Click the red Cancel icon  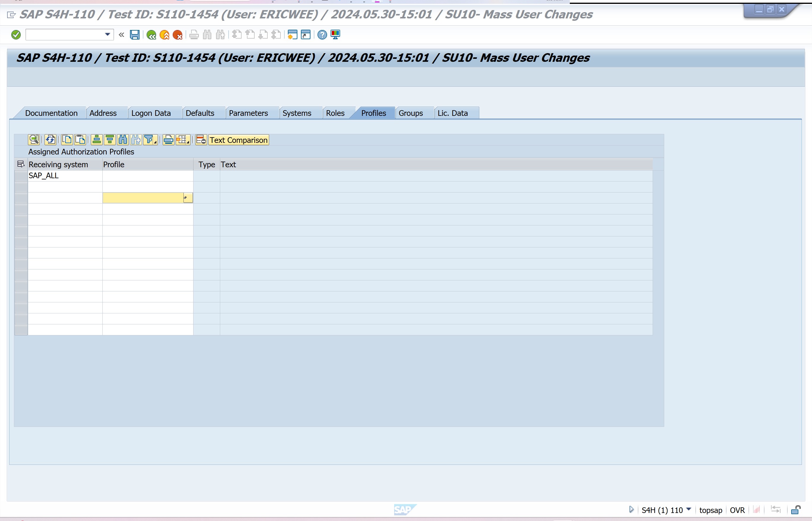(x=177, y=34)
